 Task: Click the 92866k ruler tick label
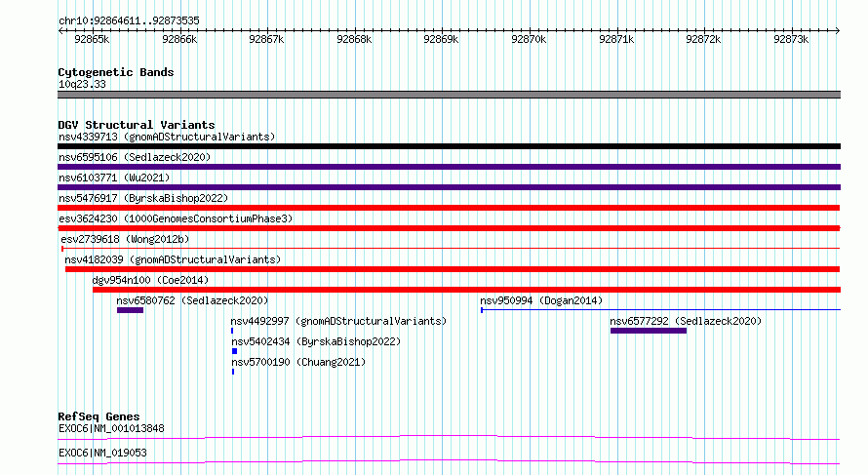point(179,39)
